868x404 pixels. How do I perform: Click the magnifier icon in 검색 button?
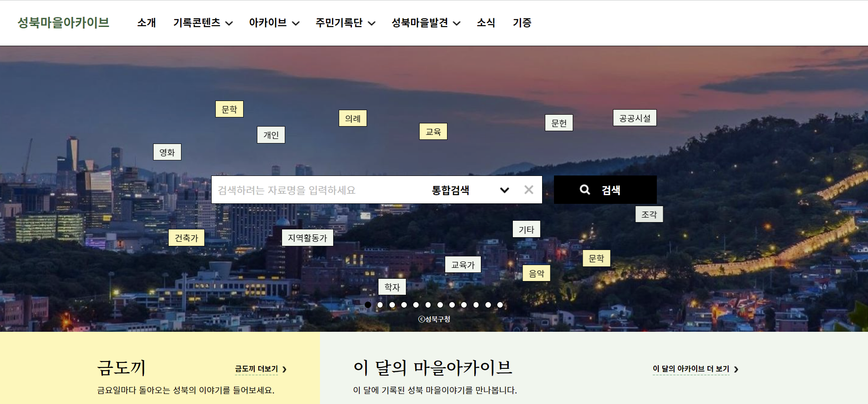point(585,190)
